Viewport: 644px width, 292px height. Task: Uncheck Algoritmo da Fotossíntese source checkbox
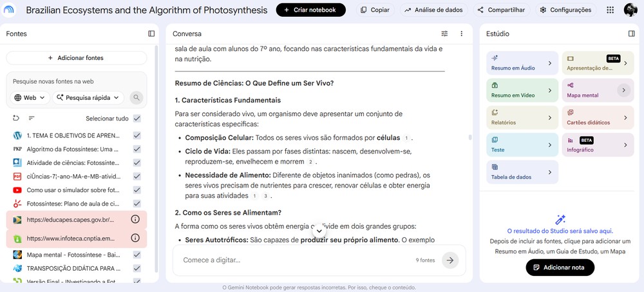point(137,149)
